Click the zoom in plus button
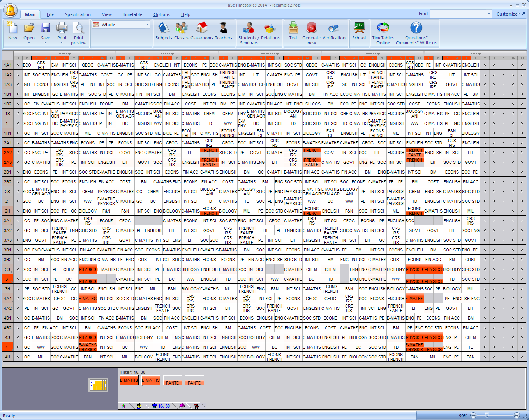 (x=517, y=415)
